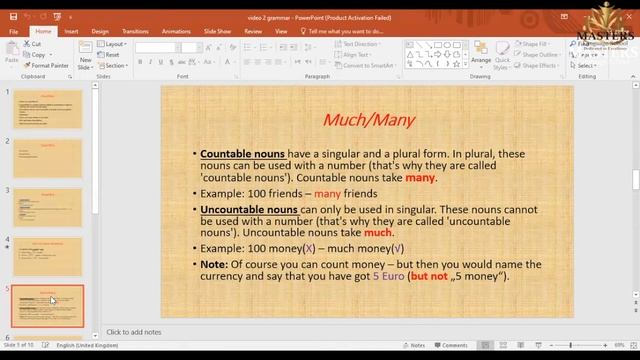Open the Font dialog launcher

[236, 77]
